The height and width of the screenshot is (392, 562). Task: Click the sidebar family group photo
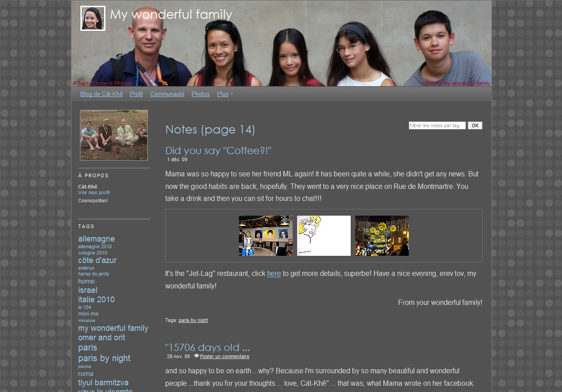(114, 135)
